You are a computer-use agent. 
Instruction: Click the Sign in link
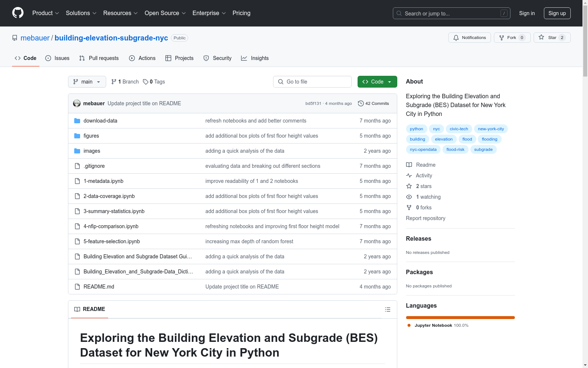(527, 13)
